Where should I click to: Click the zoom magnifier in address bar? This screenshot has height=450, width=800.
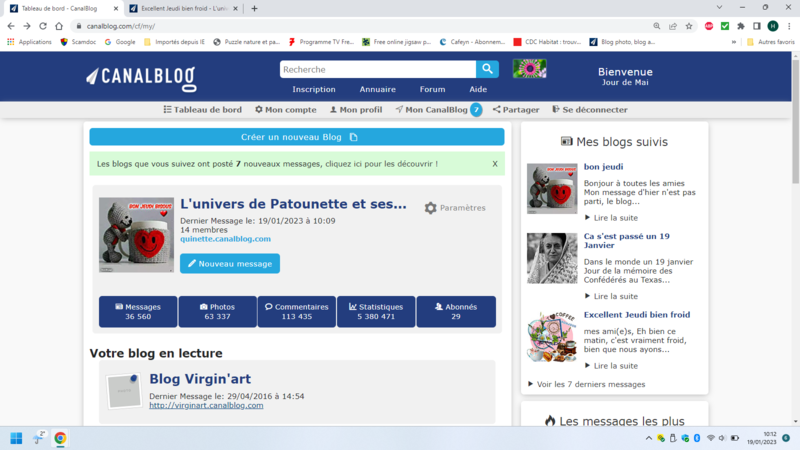(x=657, y=26)
